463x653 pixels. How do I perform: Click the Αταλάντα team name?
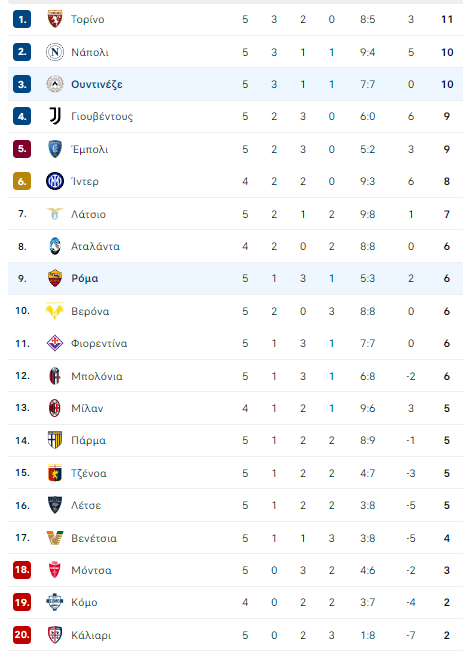pos(95,246)
